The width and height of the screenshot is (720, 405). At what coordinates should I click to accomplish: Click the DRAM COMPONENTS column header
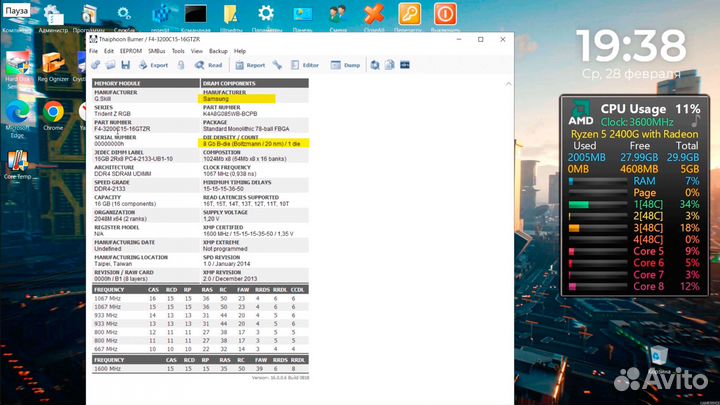pyautogui.click(x=255, y=83)
